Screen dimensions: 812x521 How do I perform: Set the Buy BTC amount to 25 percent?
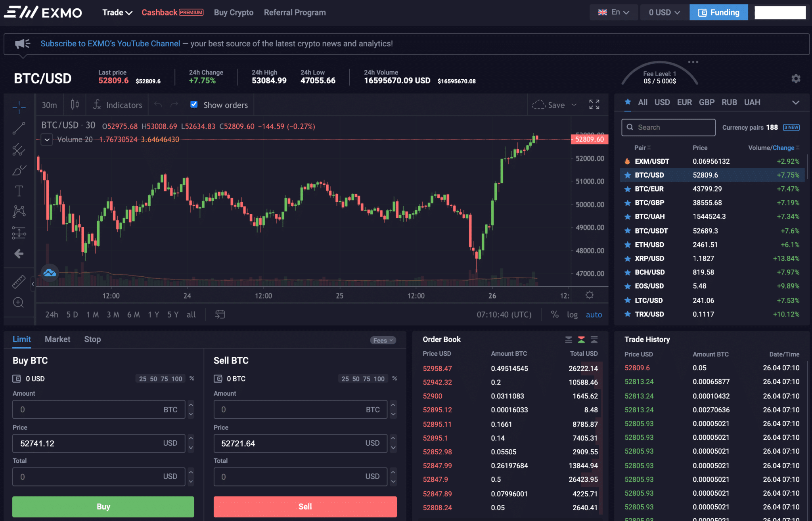(x=143, y=379)
